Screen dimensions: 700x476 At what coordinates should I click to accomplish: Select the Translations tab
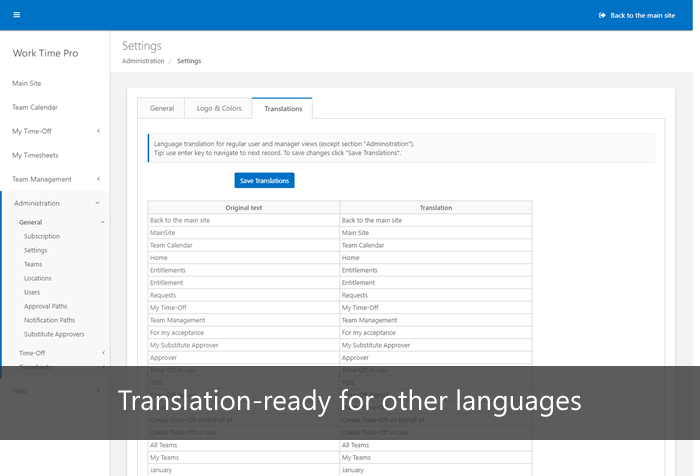(x=283, y=109)
